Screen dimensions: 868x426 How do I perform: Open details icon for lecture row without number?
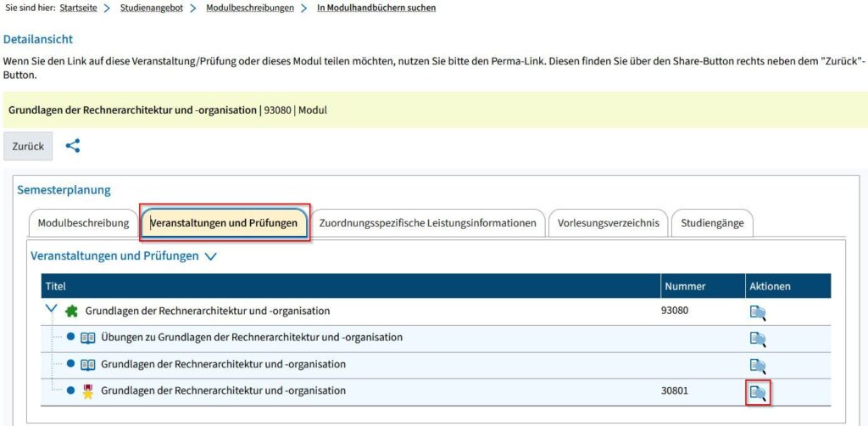click(x=758, y=366)
